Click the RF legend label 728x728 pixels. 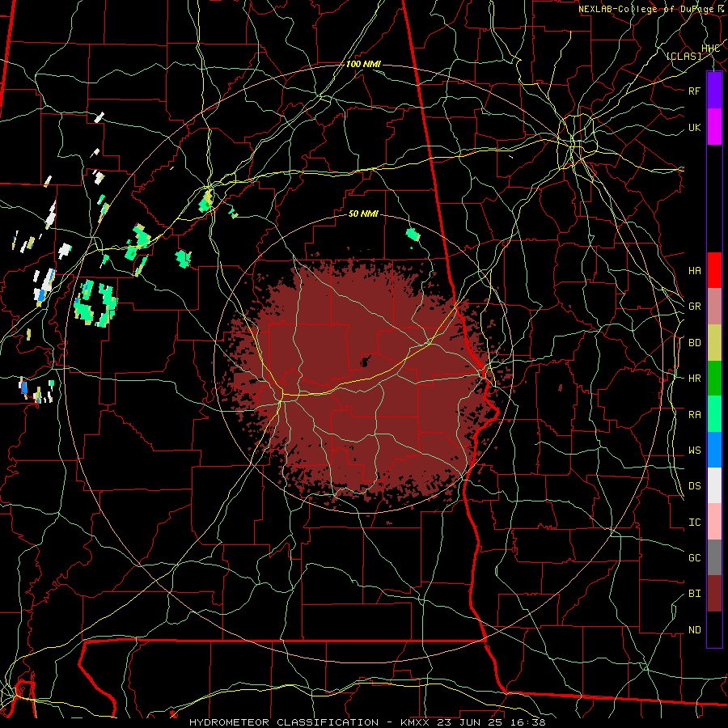point(694,91)
